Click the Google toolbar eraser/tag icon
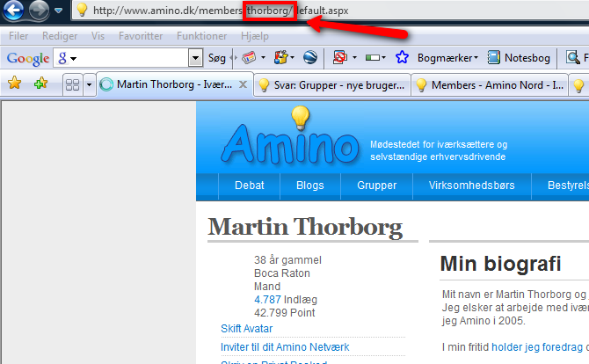Image resolution: width=589 pixels, height=364 pixels. 249,57
